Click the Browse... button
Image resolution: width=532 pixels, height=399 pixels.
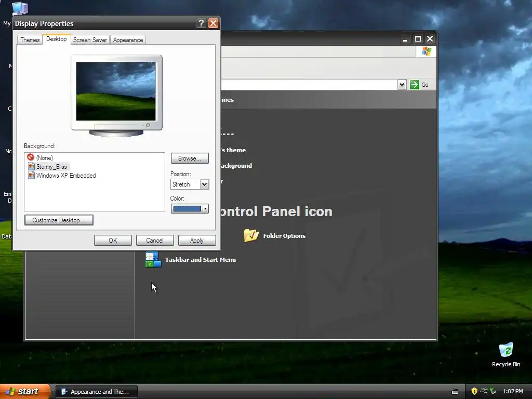pyautogui.click(x=190, y=158)
